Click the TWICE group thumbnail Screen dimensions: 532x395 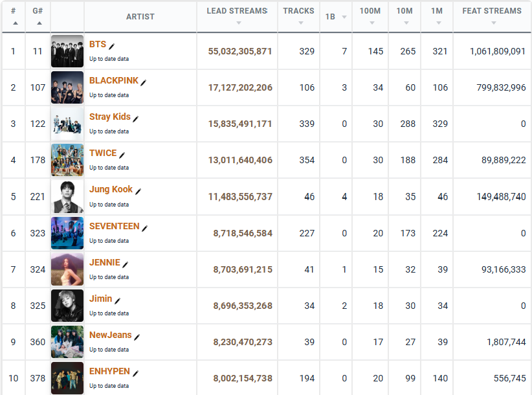[67, 160]
